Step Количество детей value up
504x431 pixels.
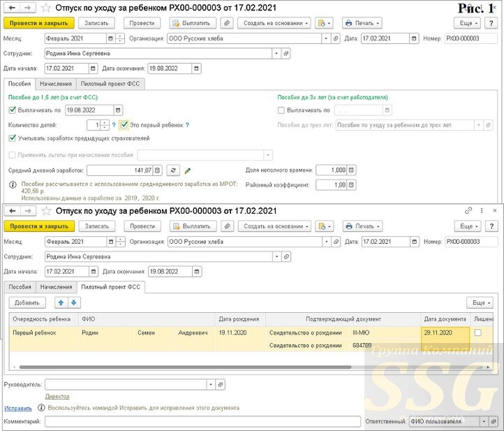click(105, 122)
